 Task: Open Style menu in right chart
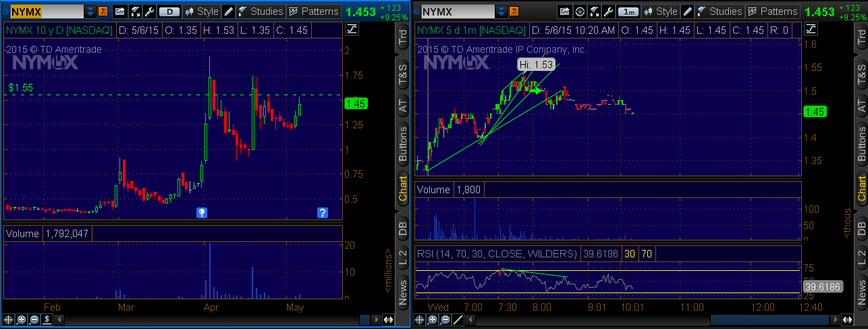[660, 11]
